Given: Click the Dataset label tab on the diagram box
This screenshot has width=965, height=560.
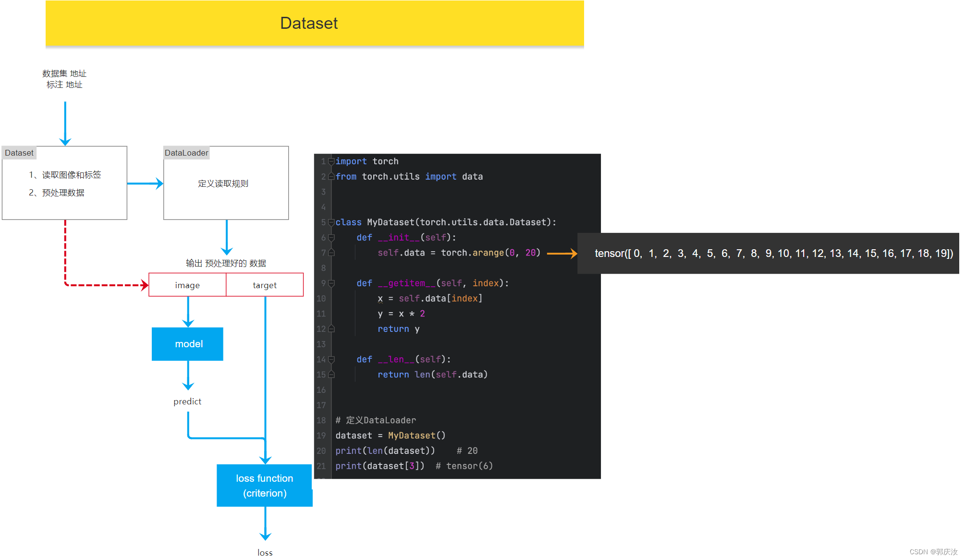Looking at the screenshot, I should pos(19,153).
